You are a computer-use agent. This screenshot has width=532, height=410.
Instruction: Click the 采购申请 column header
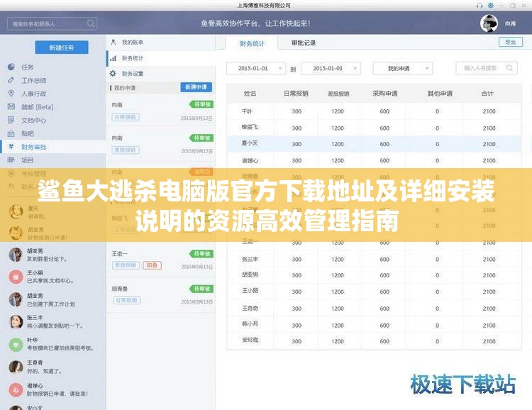[384, 94]
